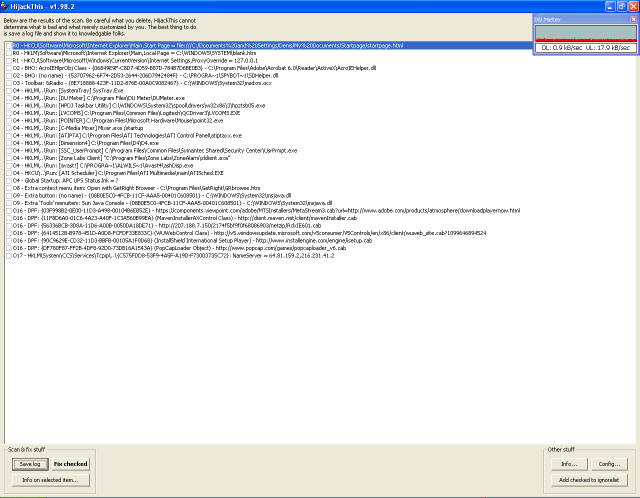Select the MavenInstallerAXControl Class row
Screen dimensions: 640x498
point(184,218)
